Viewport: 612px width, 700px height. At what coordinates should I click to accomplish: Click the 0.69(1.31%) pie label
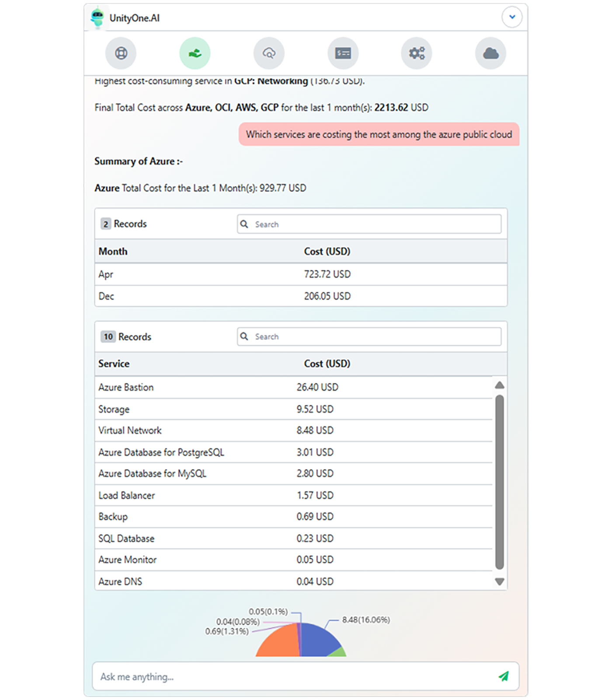point(227,631)
